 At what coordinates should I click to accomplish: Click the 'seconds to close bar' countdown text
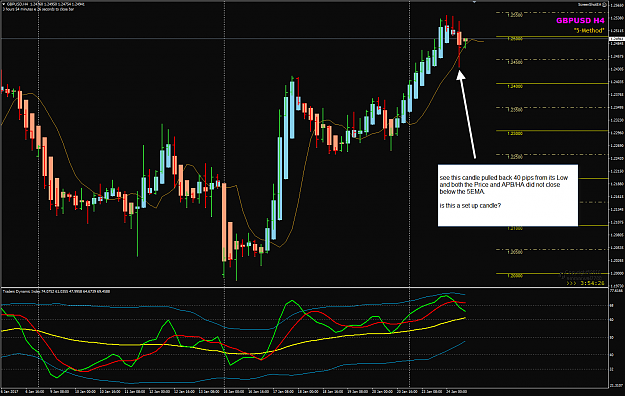tap(38, 9)
